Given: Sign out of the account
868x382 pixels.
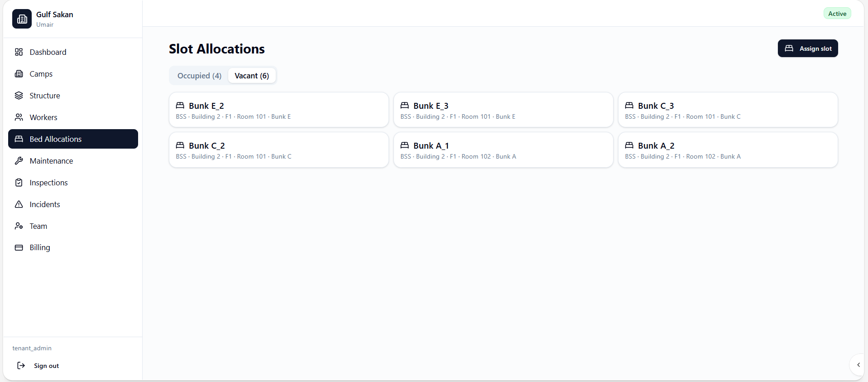Looking at the screenshot, I should [x=38, y=366].
